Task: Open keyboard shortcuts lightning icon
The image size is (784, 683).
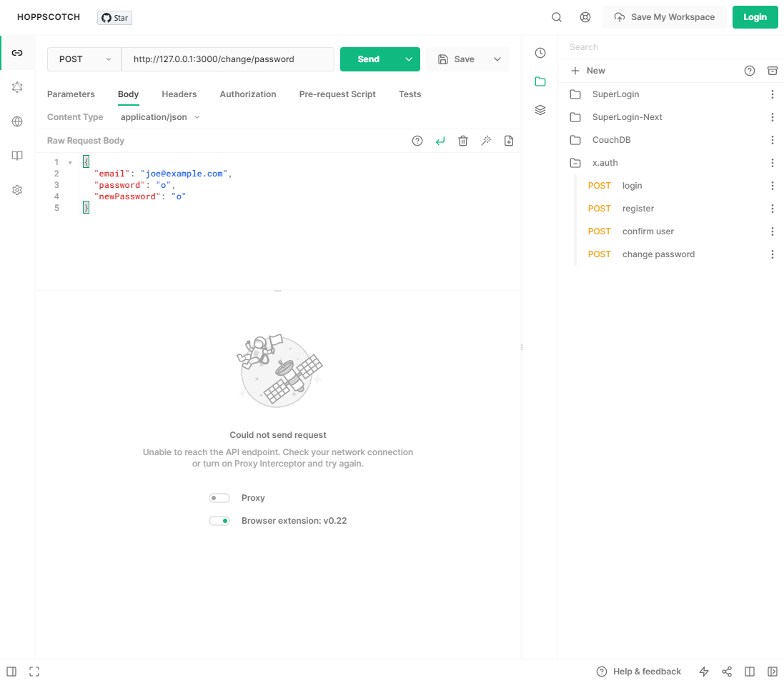Action: click(x=704, y=672)
